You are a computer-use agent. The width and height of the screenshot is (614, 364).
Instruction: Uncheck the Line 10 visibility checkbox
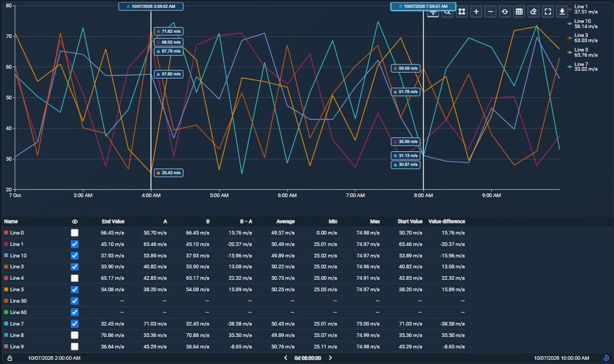(x=75, y=256)
